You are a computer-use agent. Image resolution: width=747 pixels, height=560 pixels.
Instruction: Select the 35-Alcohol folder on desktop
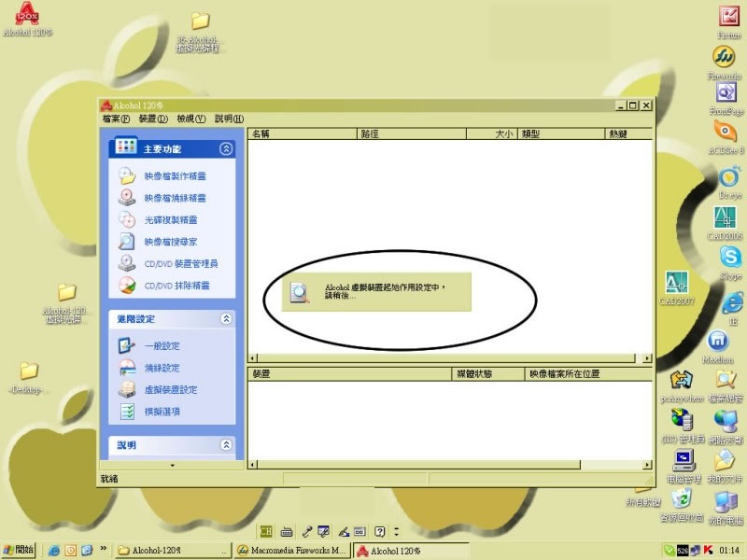(198, 33)
